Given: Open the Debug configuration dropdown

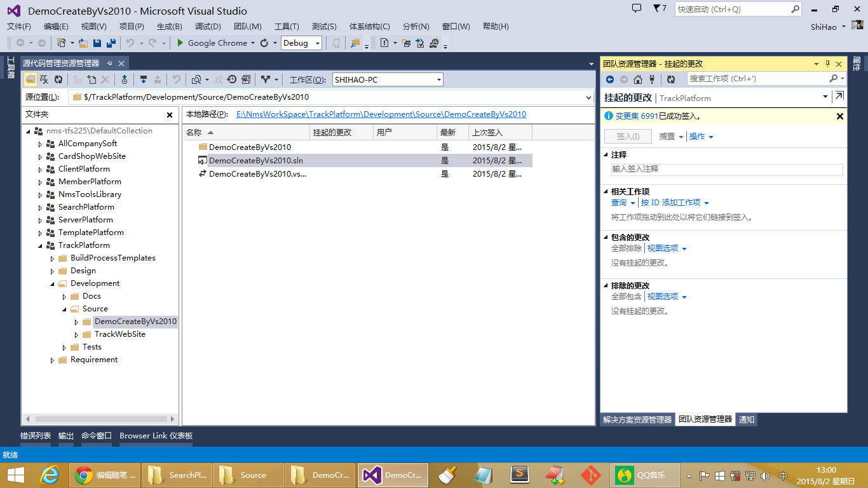Looking at the screenshot, I should pos(318,43).
